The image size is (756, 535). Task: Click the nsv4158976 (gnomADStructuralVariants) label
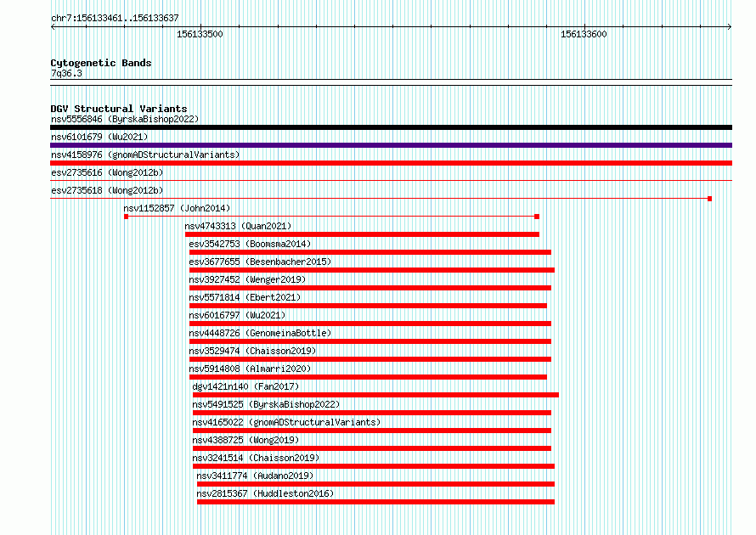click(145, 155)
